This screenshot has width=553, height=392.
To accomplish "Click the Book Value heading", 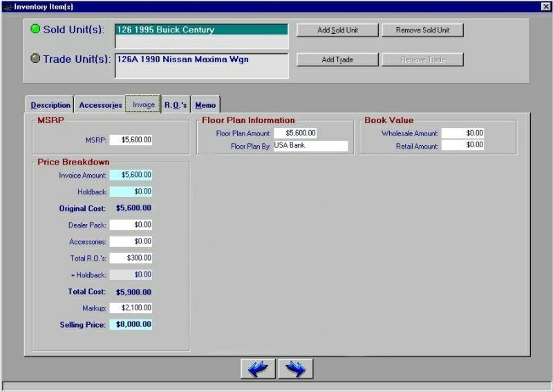I will pyautogui.click(x=389, y=120).
